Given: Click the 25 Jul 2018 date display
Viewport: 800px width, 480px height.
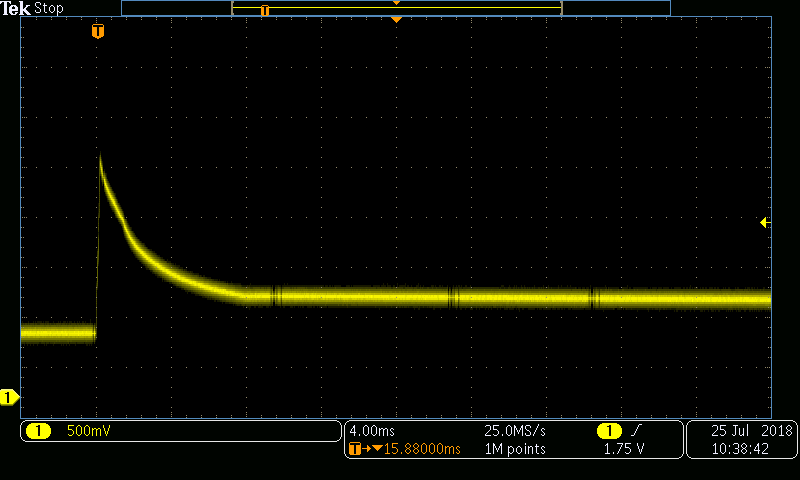Looking at the screenshot, I should pyautogui.click(x=751, y=431).
